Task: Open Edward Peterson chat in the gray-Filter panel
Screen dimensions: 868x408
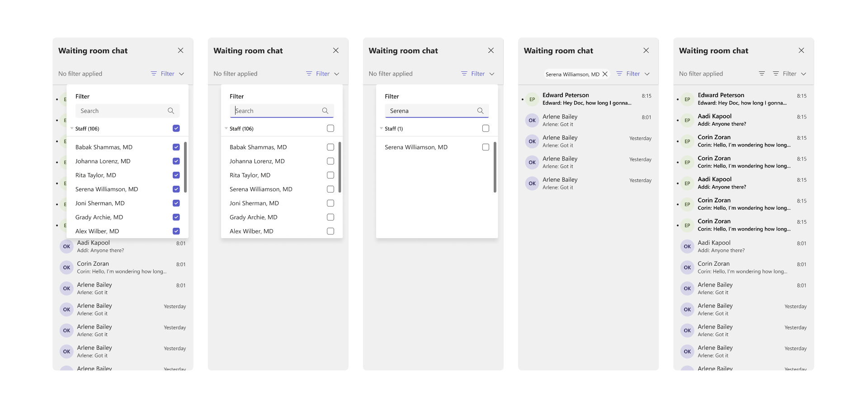Action: [x=744, y=99]
